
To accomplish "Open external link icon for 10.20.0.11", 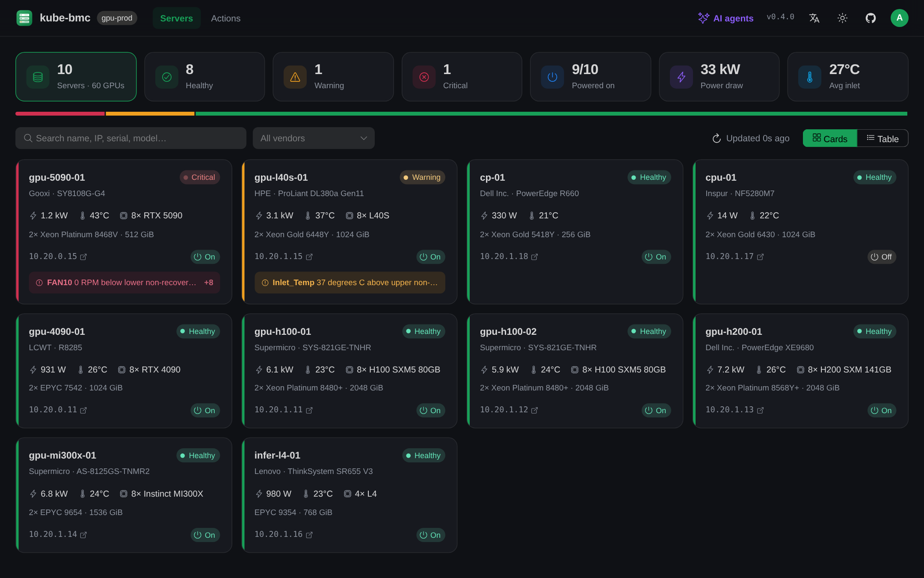I will 84,410.
